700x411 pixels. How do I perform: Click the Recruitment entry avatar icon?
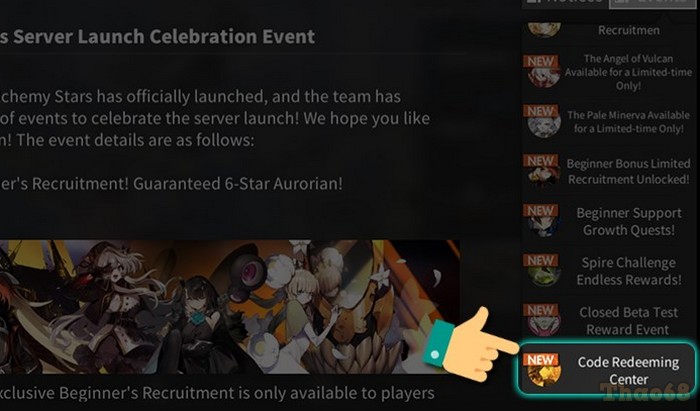pyautogui.click(x=544, y=29)
